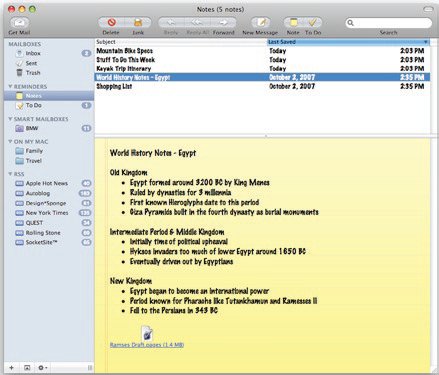Mark message as Junk icon
The image size is (439, 375).
138,23
